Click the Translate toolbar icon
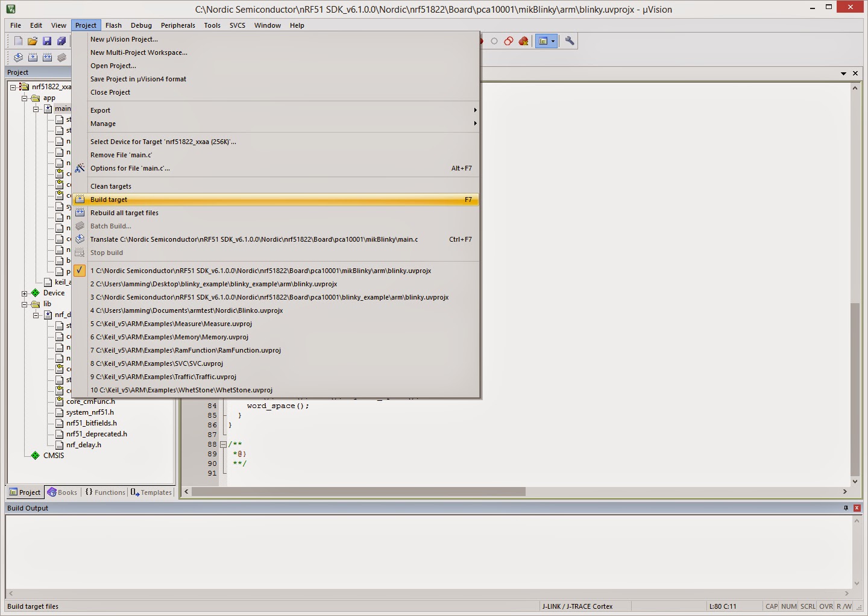The image size is (868, 616). [18, 57]
